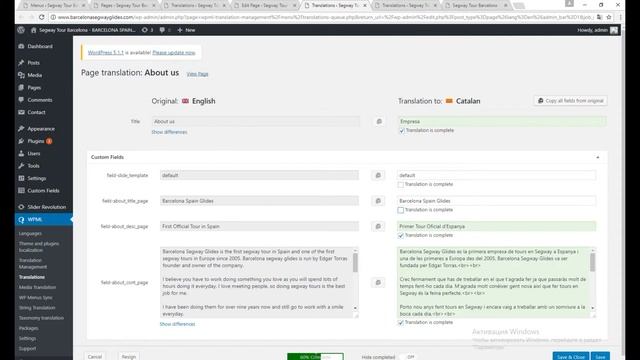Open Translation Management submenu
This screenshot has height=360, width=640.
click(33, 264)
